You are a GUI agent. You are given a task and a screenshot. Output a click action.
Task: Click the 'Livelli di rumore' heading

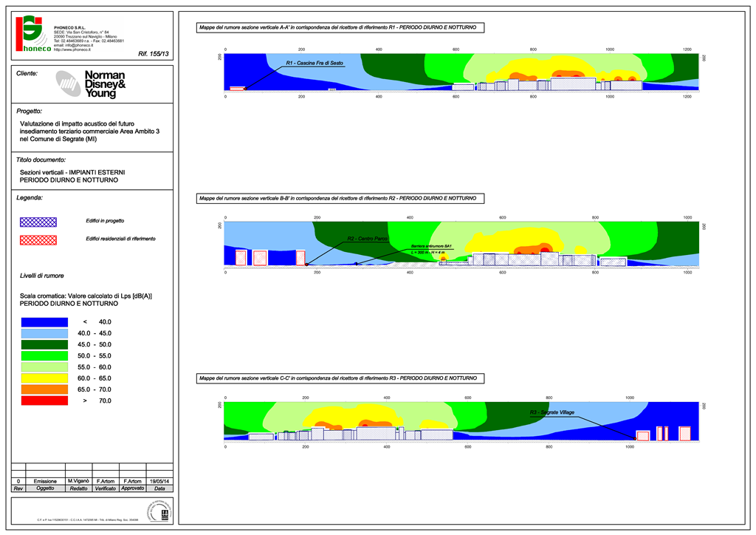pyautogui.click(x=42, y=276)
